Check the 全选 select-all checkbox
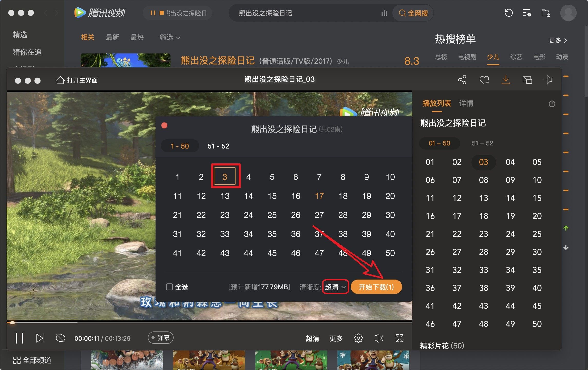This screenshot has height=370, width=588. click(169, 287)
